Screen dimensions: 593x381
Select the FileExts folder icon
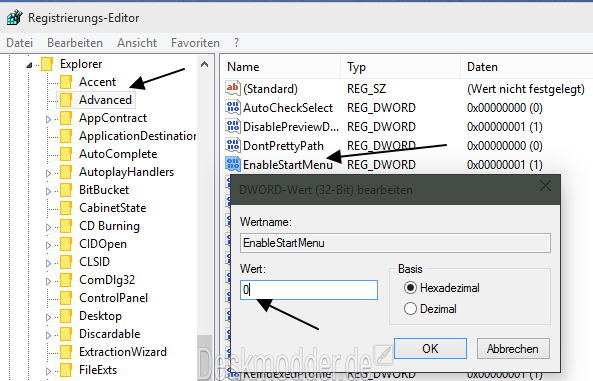coord(66,370)
